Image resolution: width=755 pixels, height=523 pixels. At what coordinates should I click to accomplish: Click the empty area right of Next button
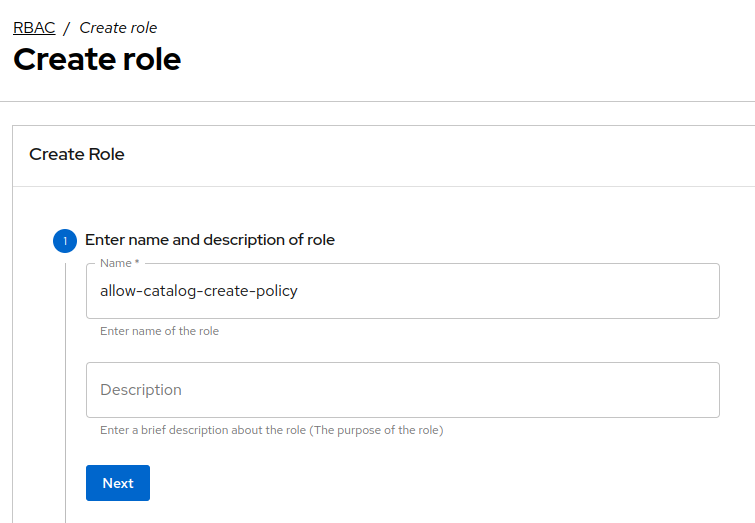[400, 483]
